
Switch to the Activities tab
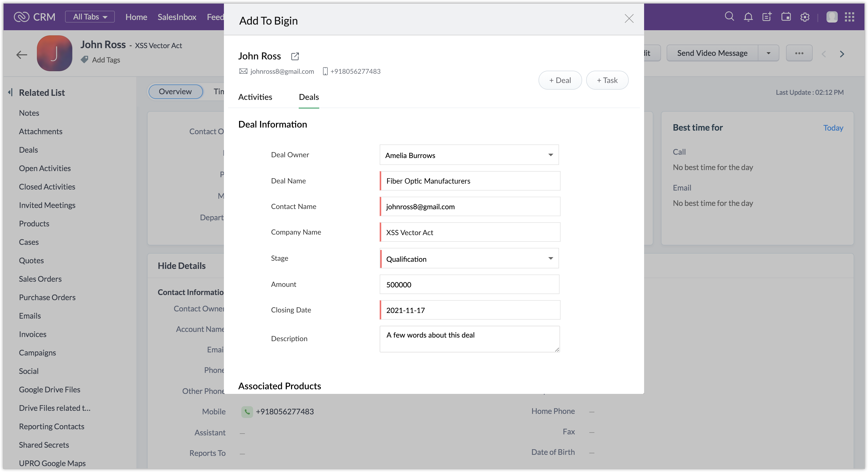[255, 97]
